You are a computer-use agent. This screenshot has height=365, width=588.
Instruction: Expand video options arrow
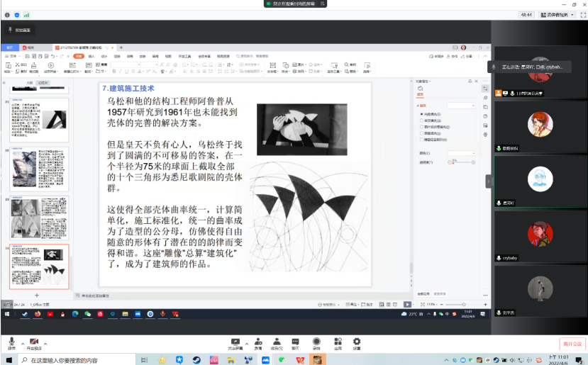[x=45, y=343]
